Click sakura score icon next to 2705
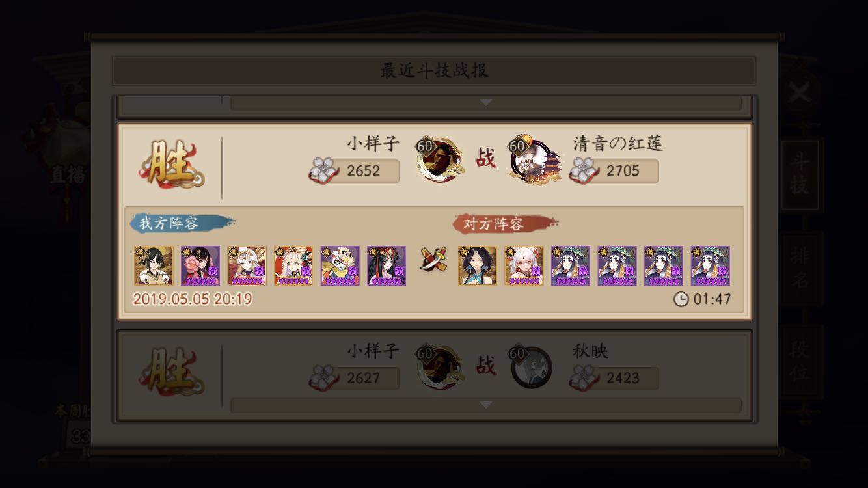The height and width of the screenshot is (488, 868). click(x=584, y=170)
